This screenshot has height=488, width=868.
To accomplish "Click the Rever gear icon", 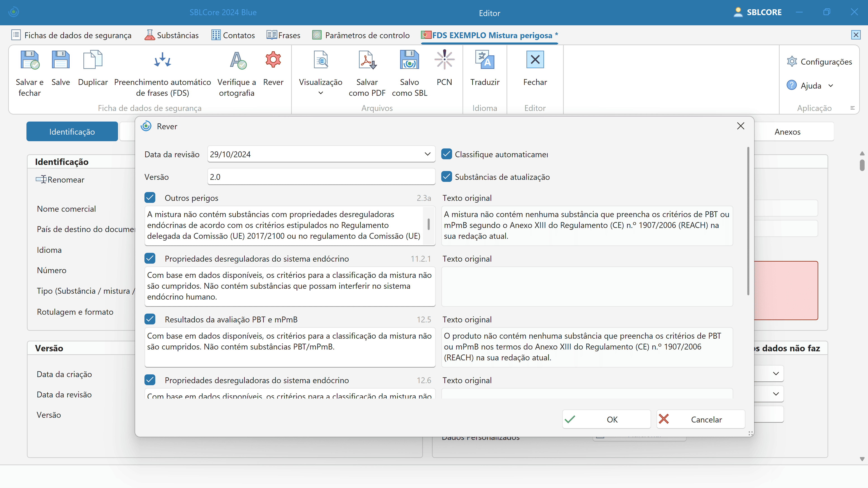I will [x=273, y=60].
